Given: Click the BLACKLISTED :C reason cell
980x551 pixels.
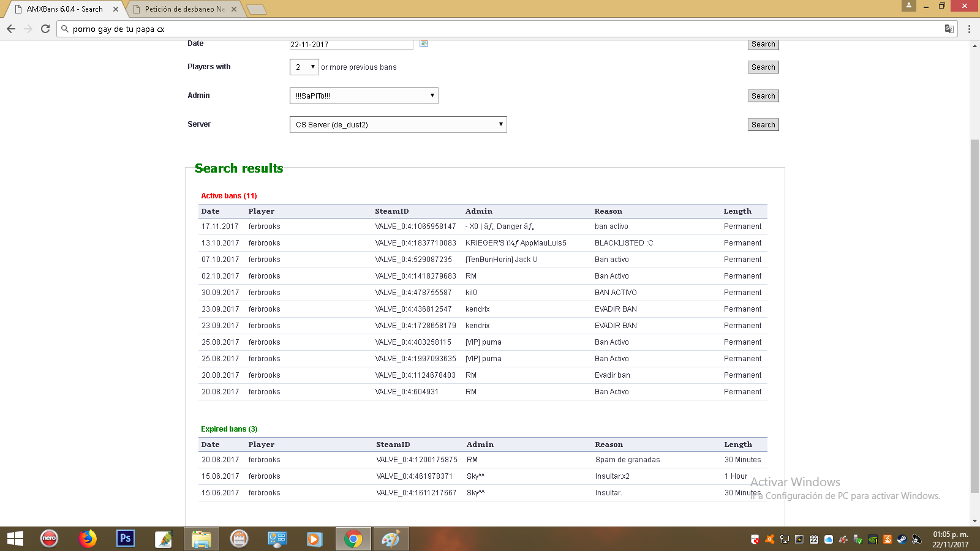Looking at the screenshot, I should [x=624, y=243].
